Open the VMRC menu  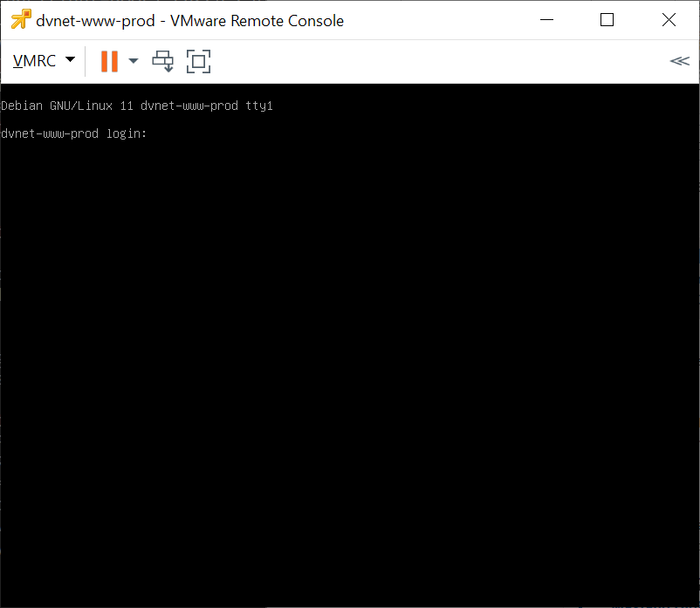(35, 61)
